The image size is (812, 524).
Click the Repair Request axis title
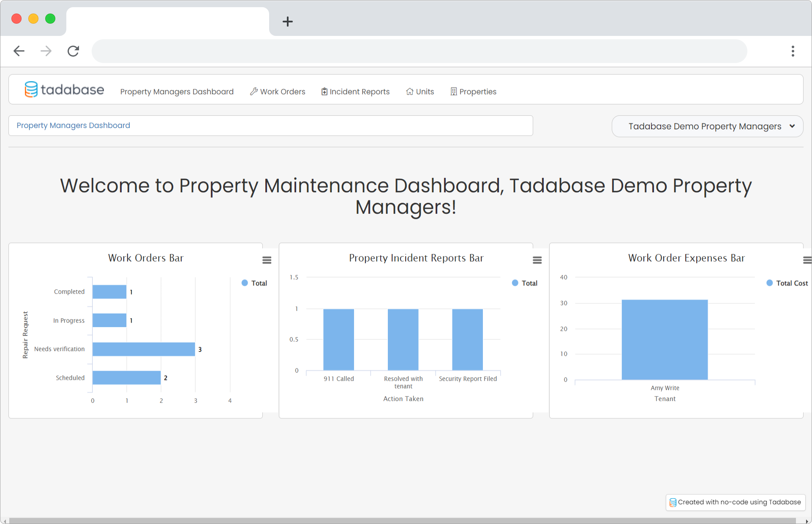(25, 335)
